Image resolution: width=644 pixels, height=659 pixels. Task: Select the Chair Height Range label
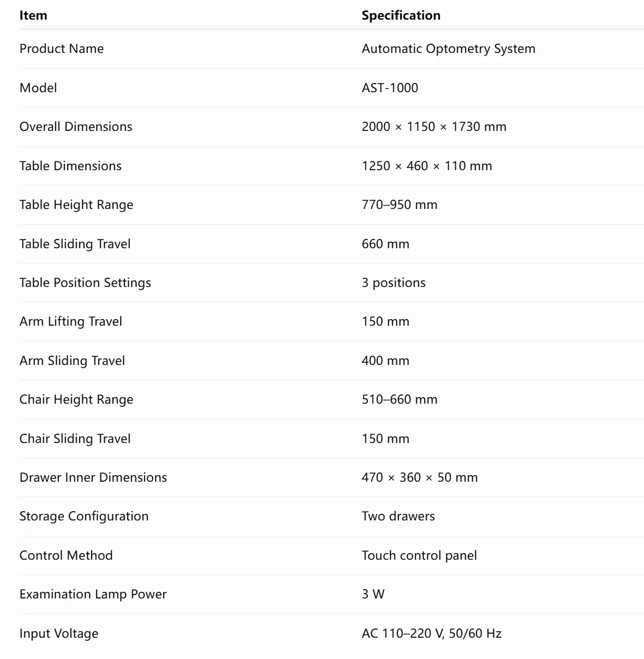76,399
